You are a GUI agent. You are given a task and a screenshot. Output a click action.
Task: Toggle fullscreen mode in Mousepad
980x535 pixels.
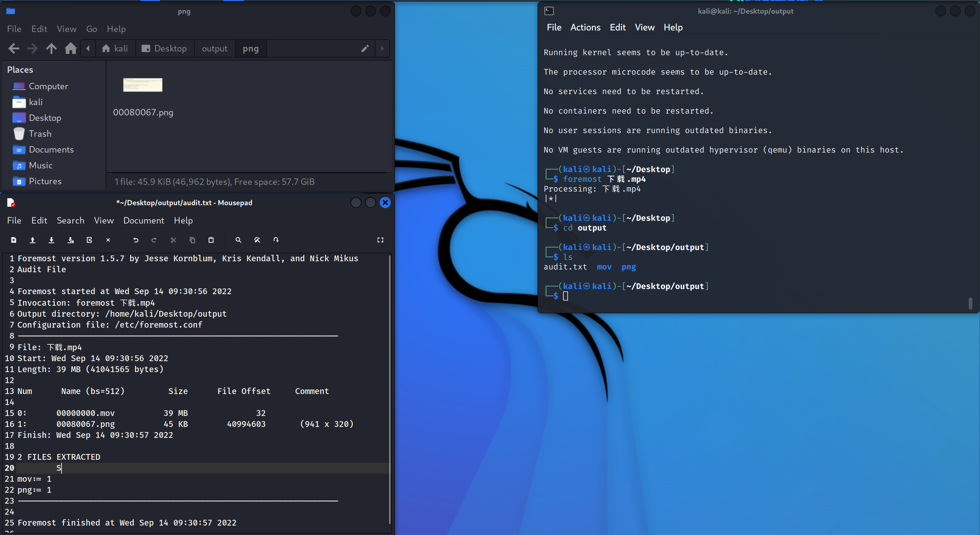380,240
